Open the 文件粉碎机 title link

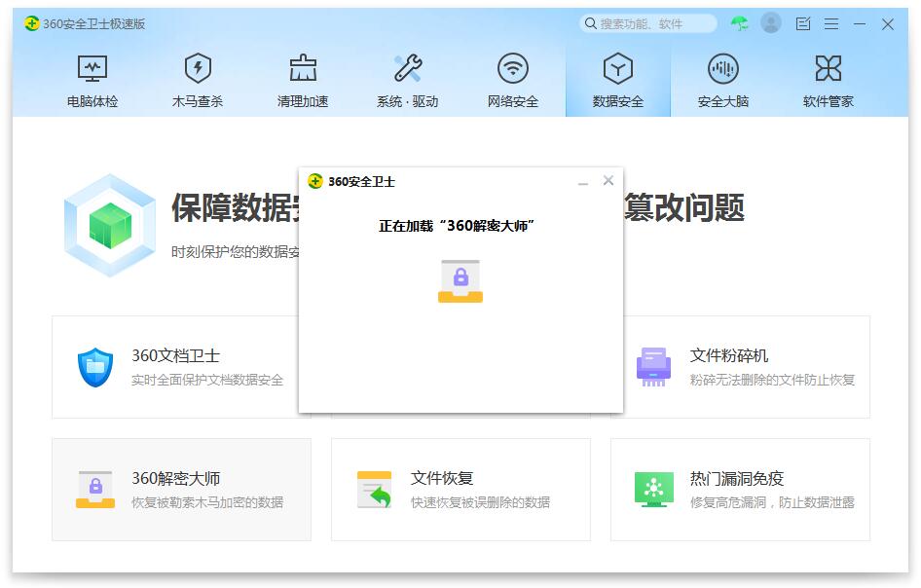(x=729, y=356)
